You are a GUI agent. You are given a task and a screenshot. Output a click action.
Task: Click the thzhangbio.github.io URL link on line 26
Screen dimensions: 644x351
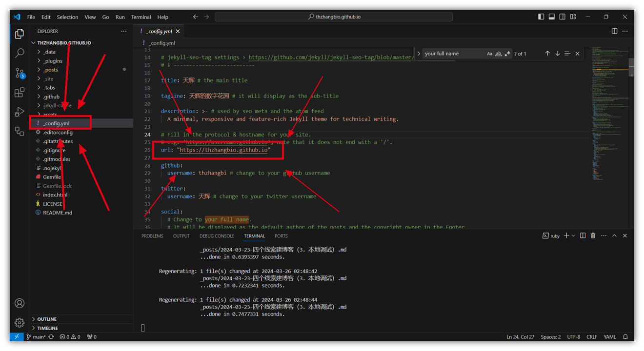223,150
